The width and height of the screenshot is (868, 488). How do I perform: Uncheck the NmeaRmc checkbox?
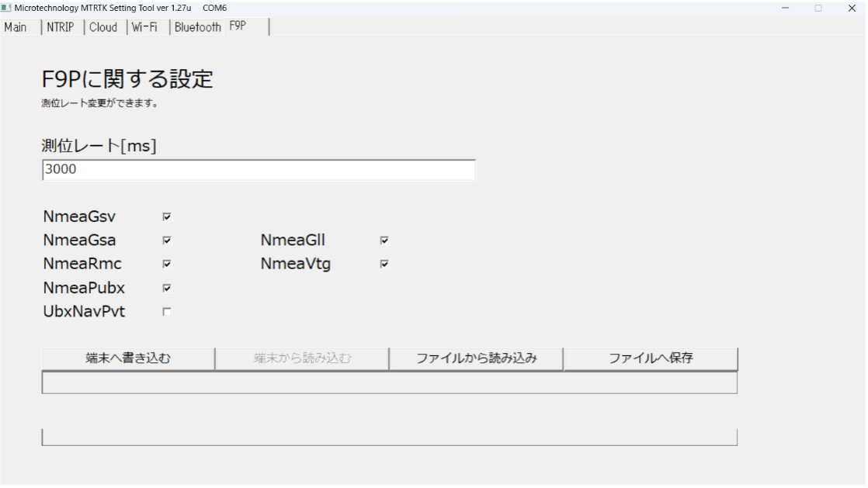(165, 264)
